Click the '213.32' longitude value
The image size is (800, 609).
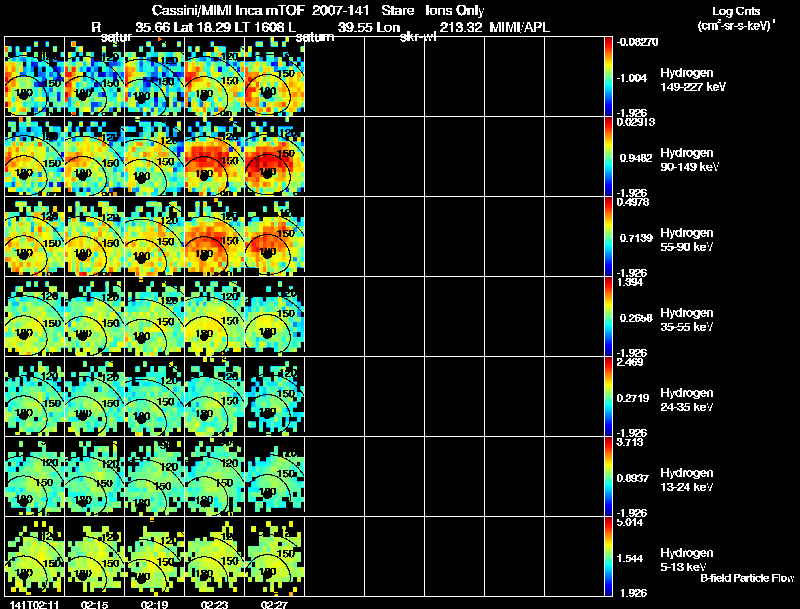point(461,27)
